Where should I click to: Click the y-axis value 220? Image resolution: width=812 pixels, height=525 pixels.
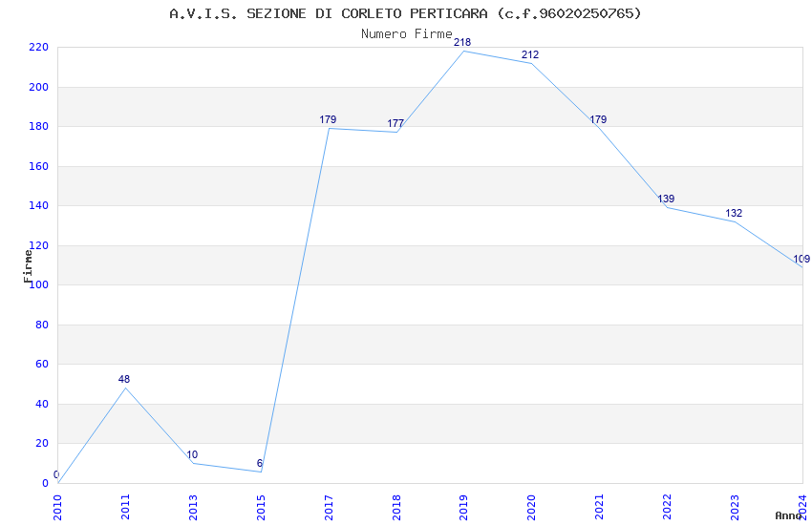coord(39,48)
